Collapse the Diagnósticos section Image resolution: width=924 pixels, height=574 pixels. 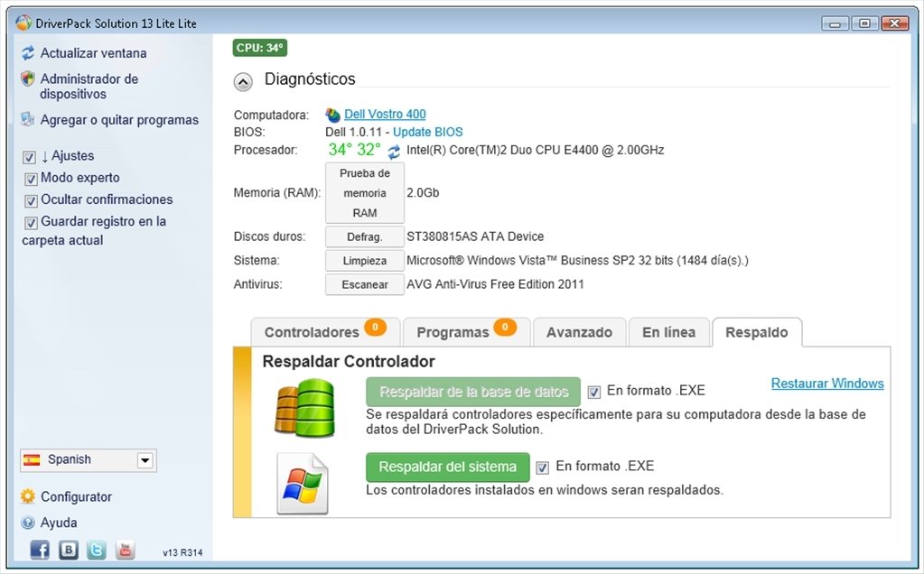(243, 82)
